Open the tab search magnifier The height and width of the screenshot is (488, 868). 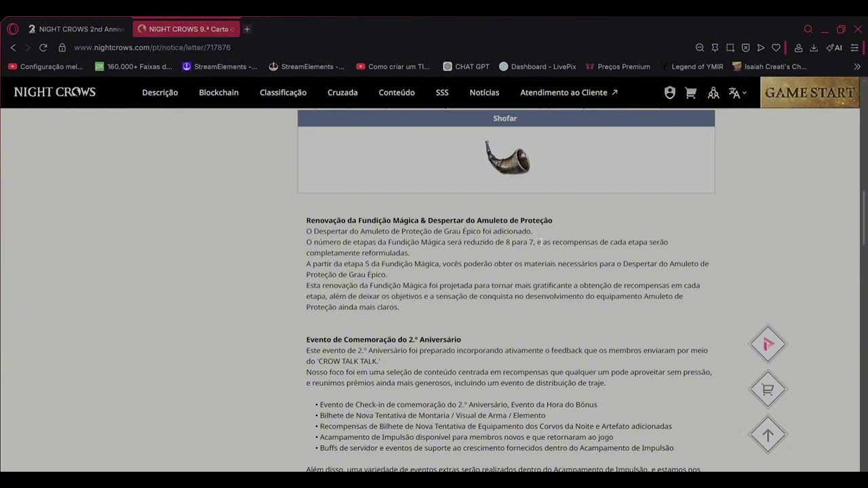(808, 29)
